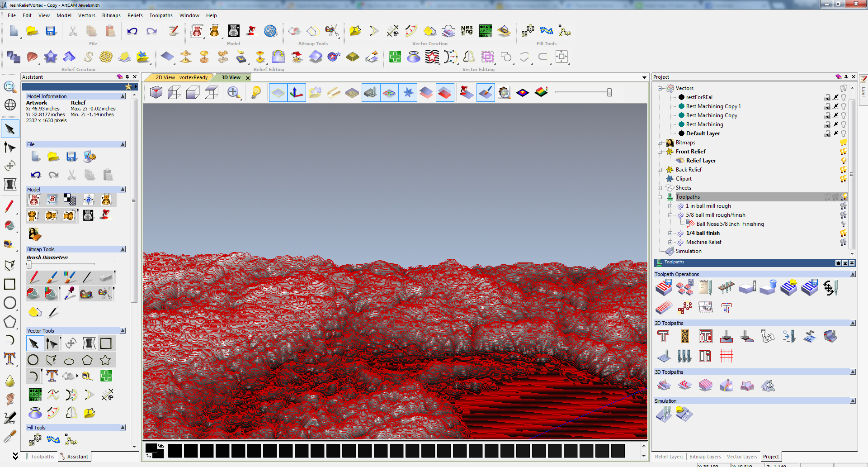
Task: Open the view tabs dropdown arrow
Action: 644,77
